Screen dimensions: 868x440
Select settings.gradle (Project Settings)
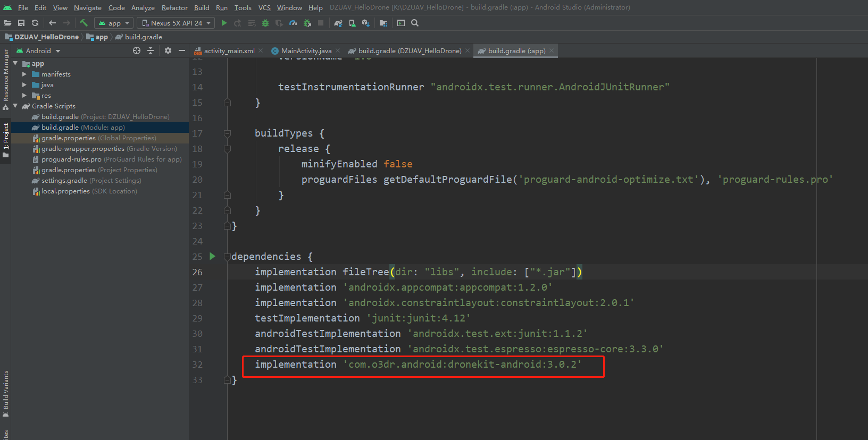(x=100, y=180)
